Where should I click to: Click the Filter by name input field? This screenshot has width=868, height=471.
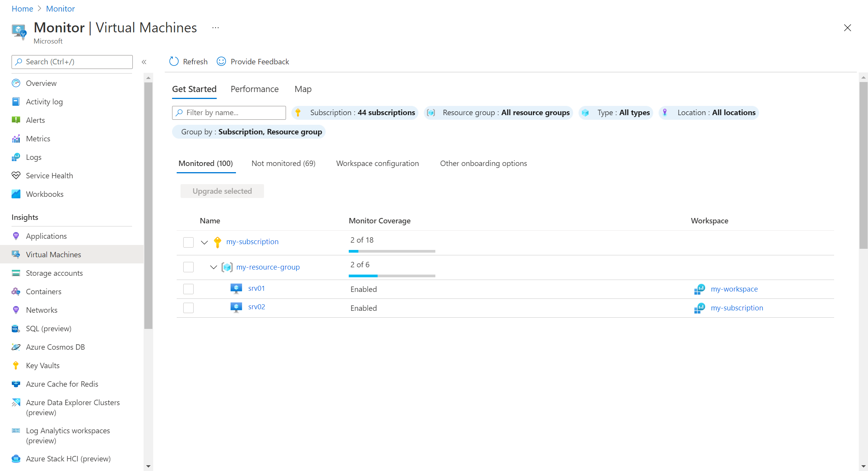coord(229,112)
